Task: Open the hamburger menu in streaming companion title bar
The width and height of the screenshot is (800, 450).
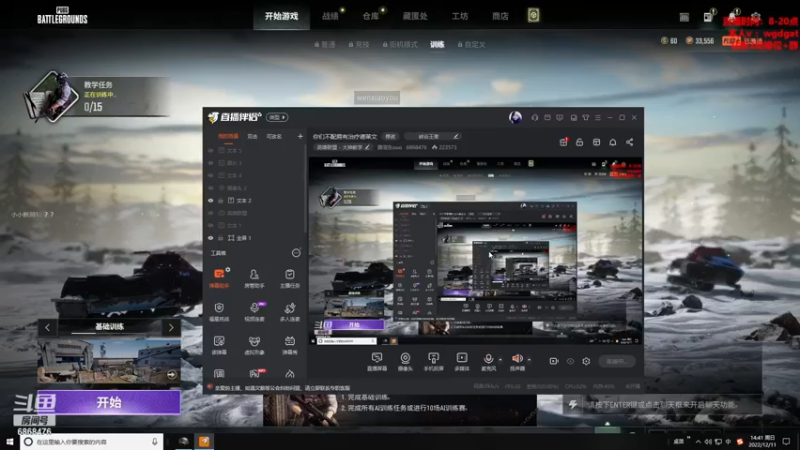Action: tap(598, 117)
